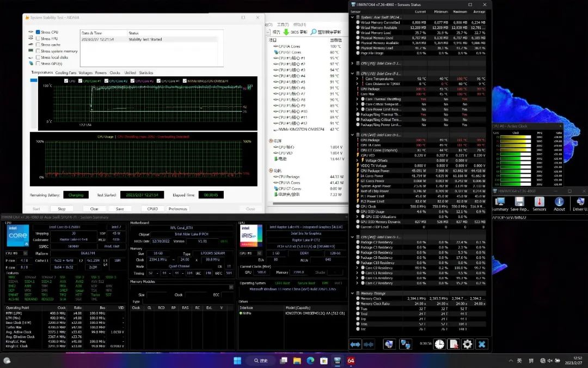
Task: Click the HWiNFO Summary icon
Action: coord(500,202)
